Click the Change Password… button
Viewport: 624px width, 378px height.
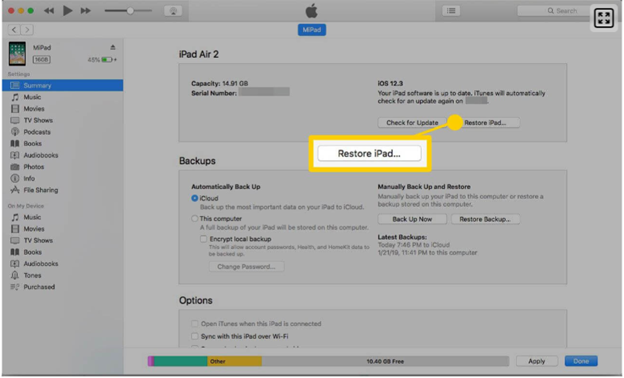pos(246,267)
